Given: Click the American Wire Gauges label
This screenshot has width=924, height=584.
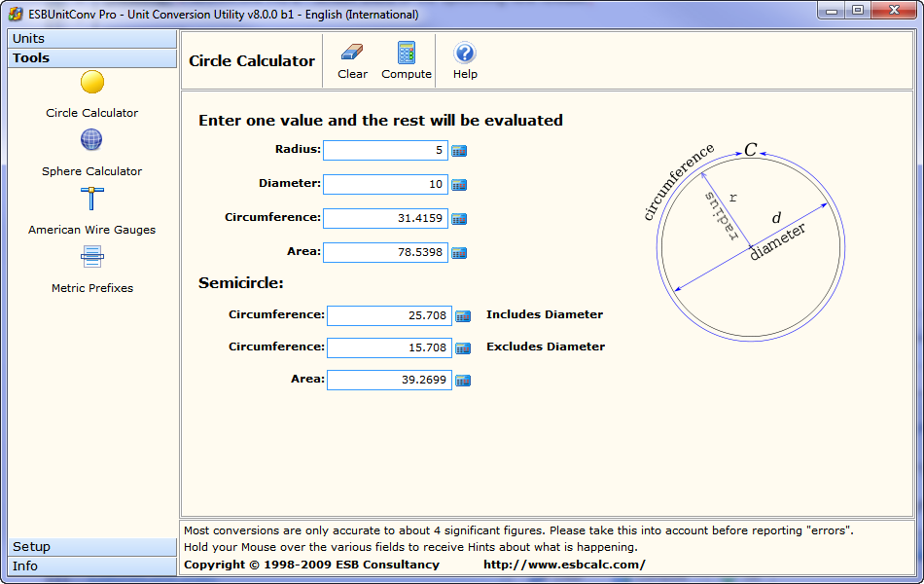Looking at the screenshot, I should pos(92,230).
